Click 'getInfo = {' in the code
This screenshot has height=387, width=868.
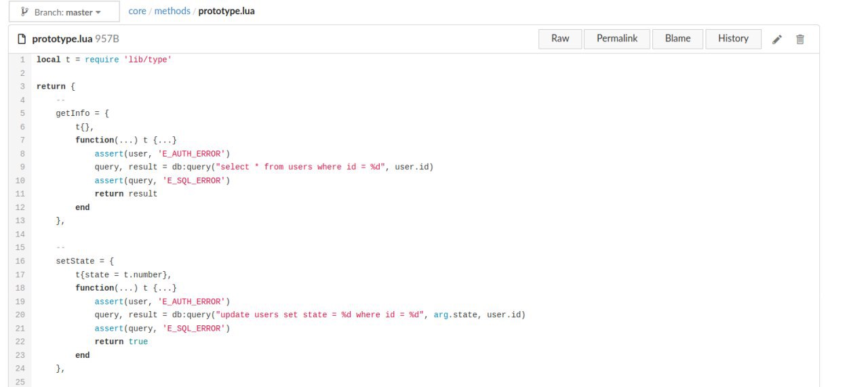point(83,113)
